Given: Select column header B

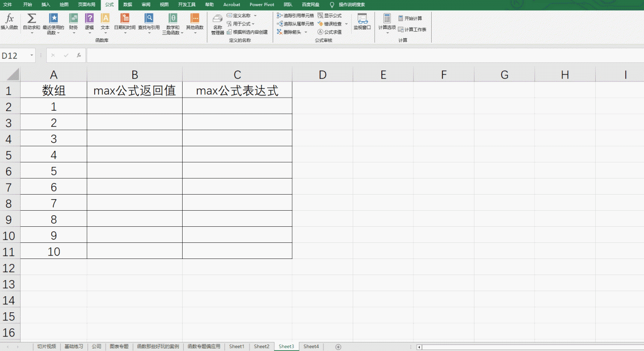Looking at the screenshot, I should (x=135, y=75).
